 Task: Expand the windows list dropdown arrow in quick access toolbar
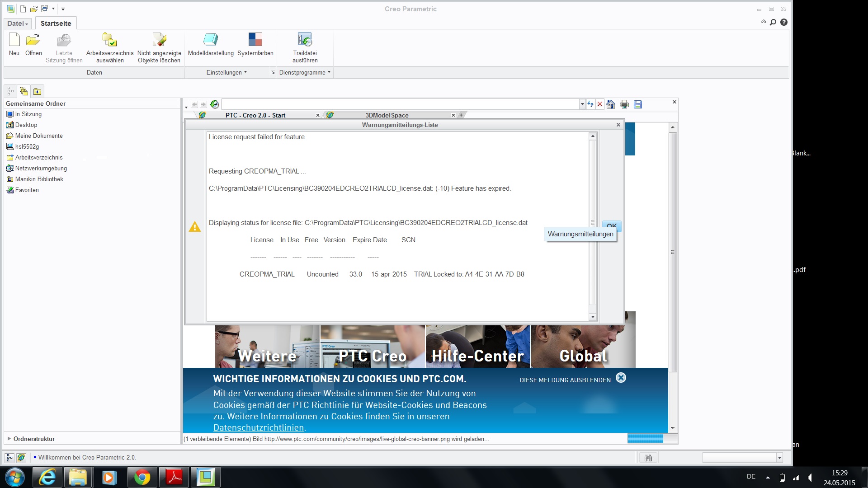pyautogui.click(x=53, y=9)
